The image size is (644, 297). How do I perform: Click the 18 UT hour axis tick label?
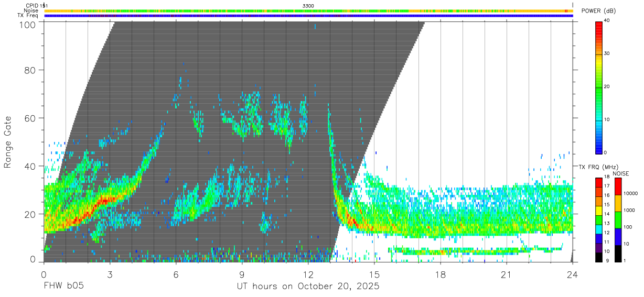point(441,274)
